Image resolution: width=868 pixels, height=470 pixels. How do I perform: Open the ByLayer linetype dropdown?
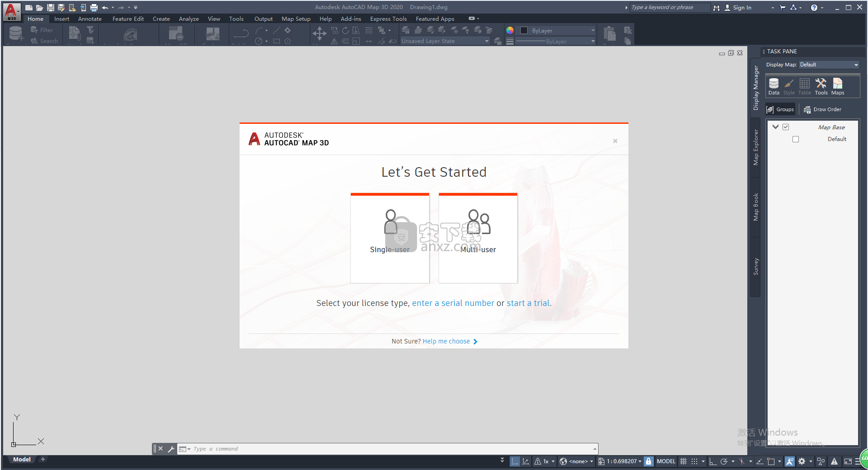pyautogui.click(x=556, y=41)
